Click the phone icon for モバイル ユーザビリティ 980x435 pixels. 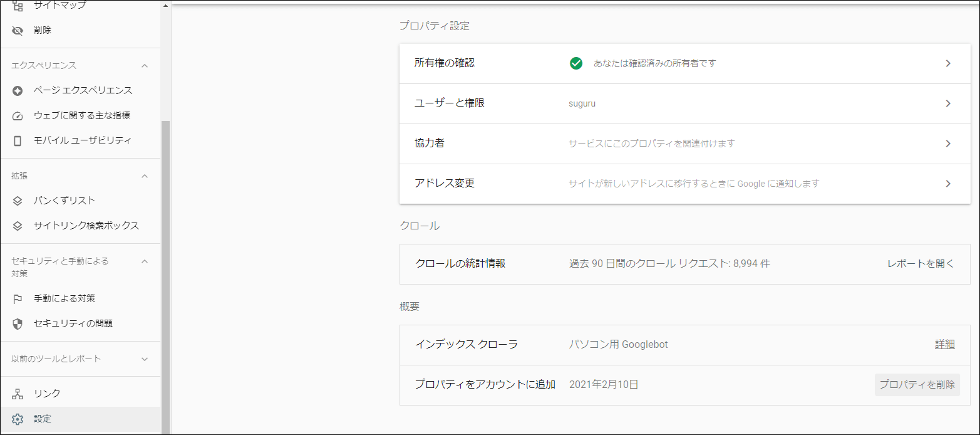tap(18, 140)
